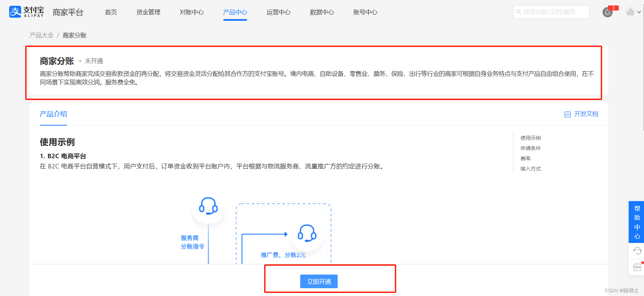Click the 推广费 headset diagram icon
This screenshot has width=644, height=296.
click(x=307, y=233)
